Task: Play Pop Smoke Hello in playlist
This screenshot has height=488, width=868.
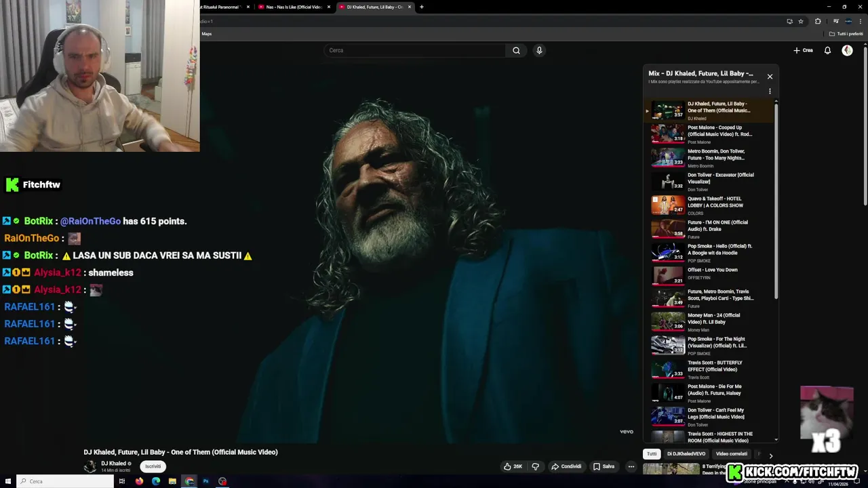Action: (707, 253)
